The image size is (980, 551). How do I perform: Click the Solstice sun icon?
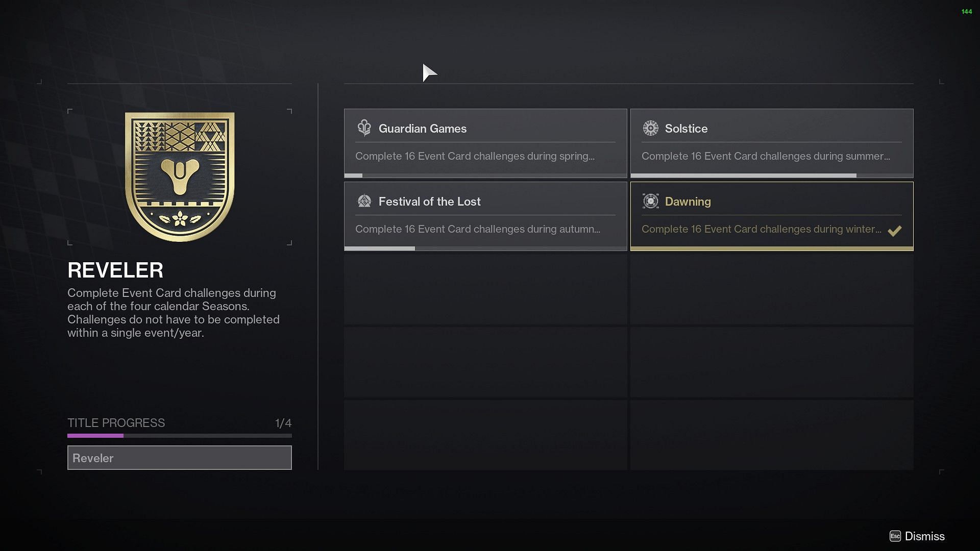click(650, 128)
